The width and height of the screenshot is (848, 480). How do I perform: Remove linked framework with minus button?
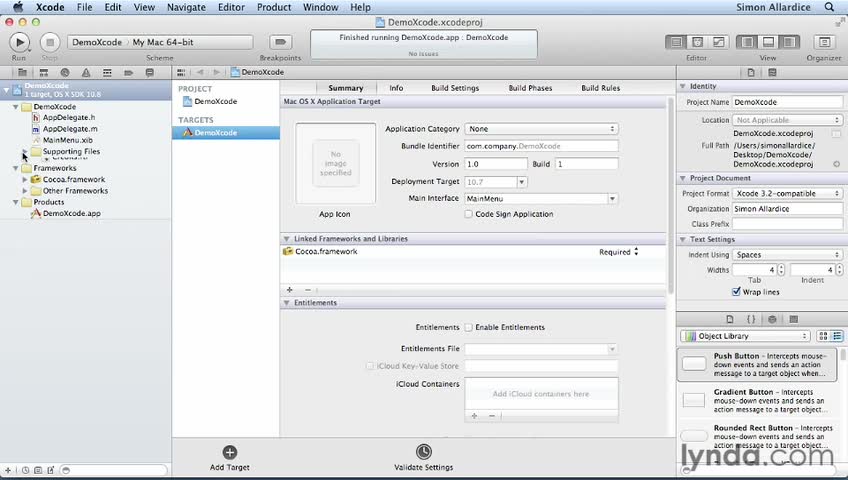point(307,290)
